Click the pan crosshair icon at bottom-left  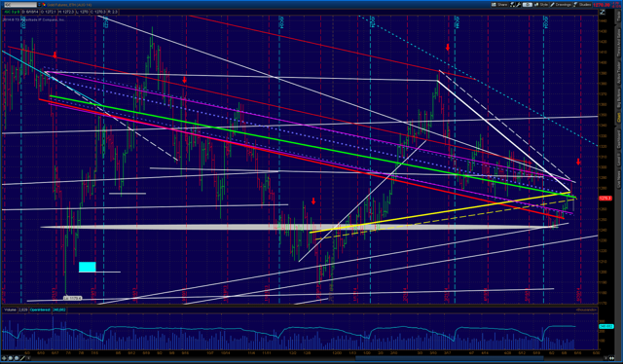[4, 358]
